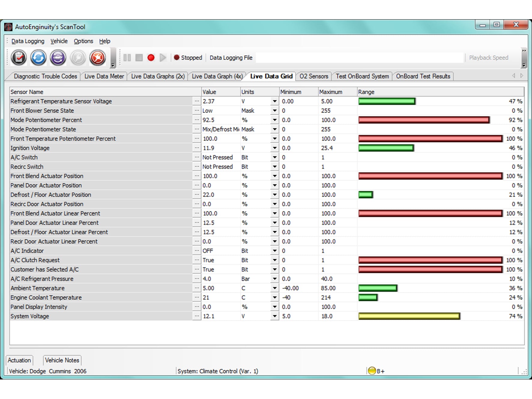Expand the Ambient Temperature units dropdown

coord(274,288)
